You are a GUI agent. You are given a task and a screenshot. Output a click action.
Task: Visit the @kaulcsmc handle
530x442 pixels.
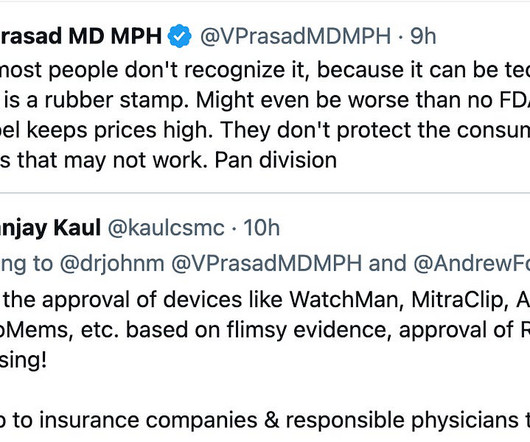coord(166,228)
